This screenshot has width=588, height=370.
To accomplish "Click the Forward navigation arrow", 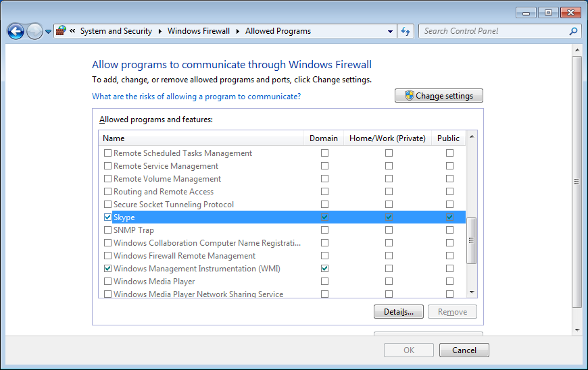I will (x=34, y=31).
